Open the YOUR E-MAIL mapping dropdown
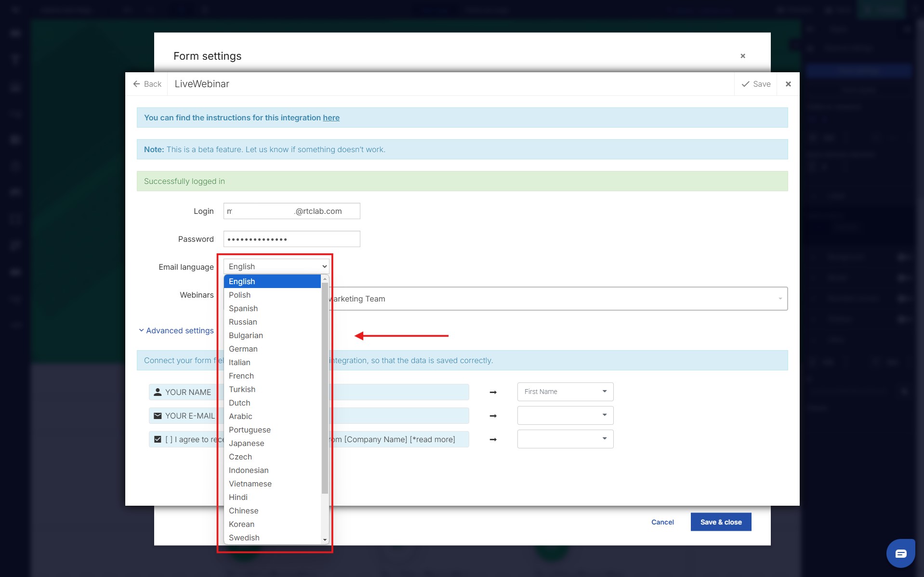The image size is (924, 577). (565, 415)
